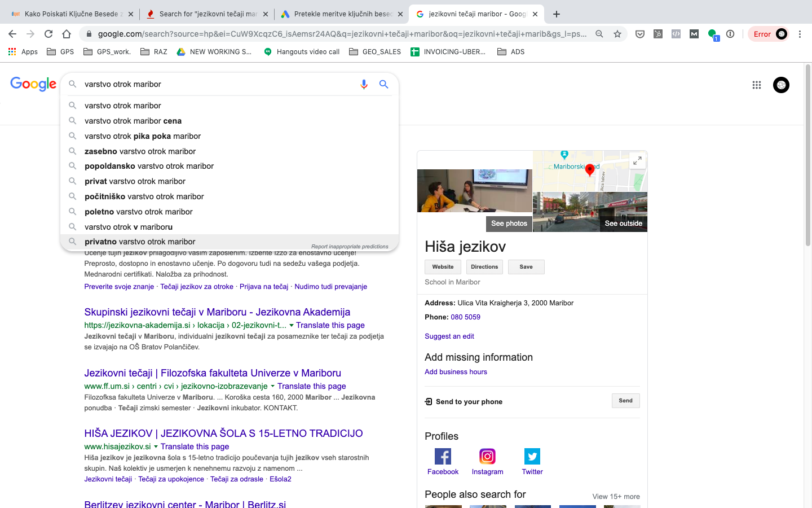Screen dimensions: 812x508
Task: Click the browser home icon
Action: [67, 34]
